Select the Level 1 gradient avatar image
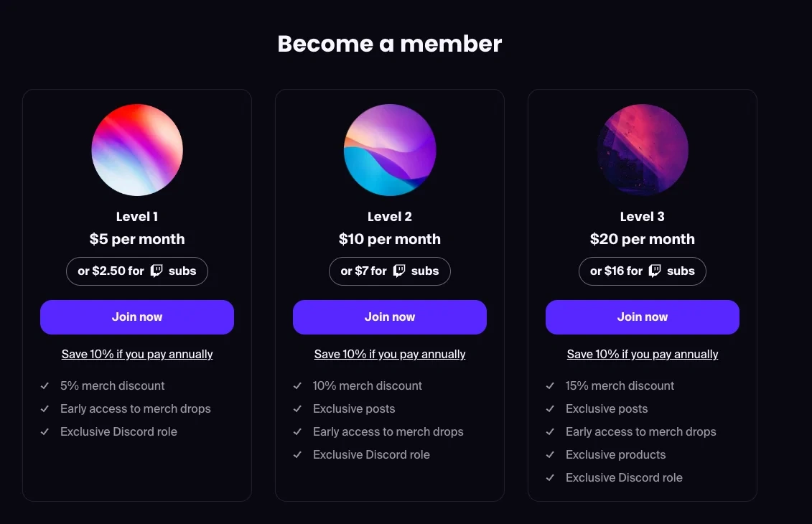Viewport: 812px width, 524px height. pyautogui.click(x=136, y=150)
